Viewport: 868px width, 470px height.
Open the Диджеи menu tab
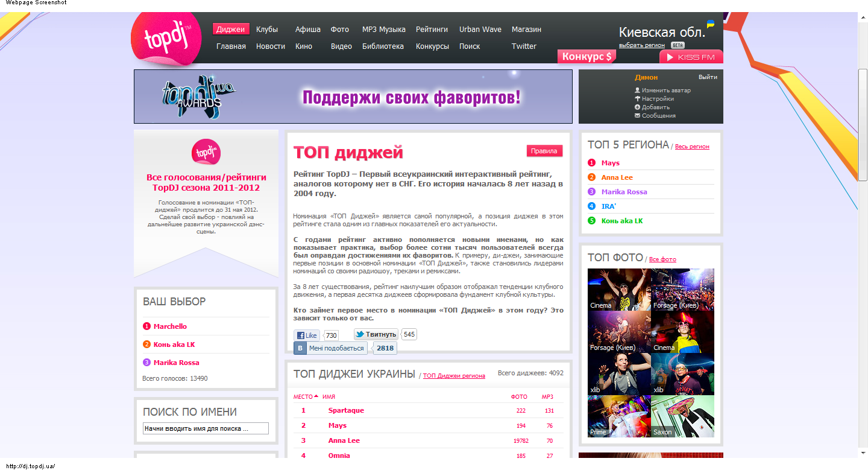point(231,29)
